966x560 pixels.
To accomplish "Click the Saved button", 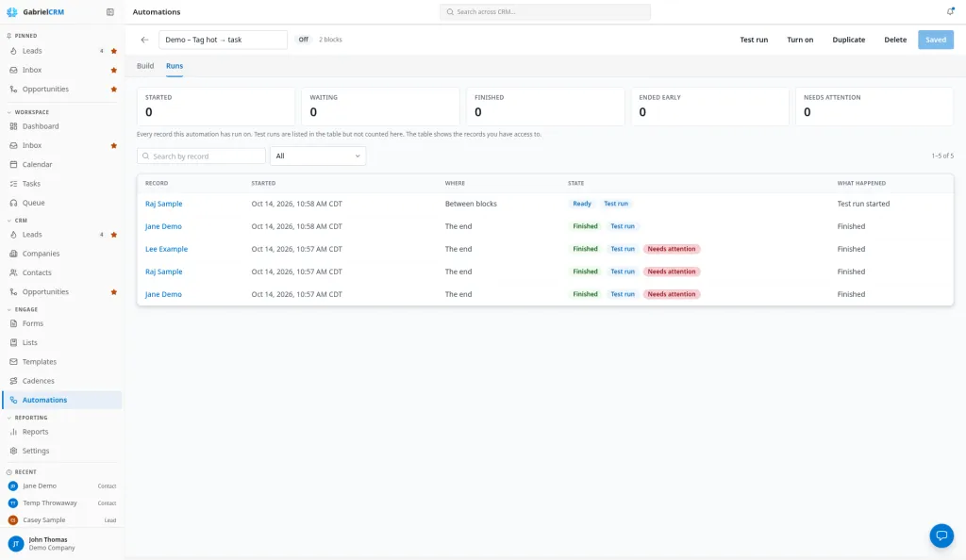I will coord(936,40).
